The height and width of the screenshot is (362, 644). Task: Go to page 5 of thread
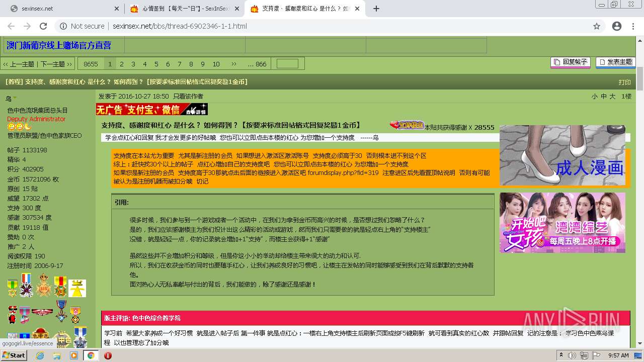tap(156, 64)
